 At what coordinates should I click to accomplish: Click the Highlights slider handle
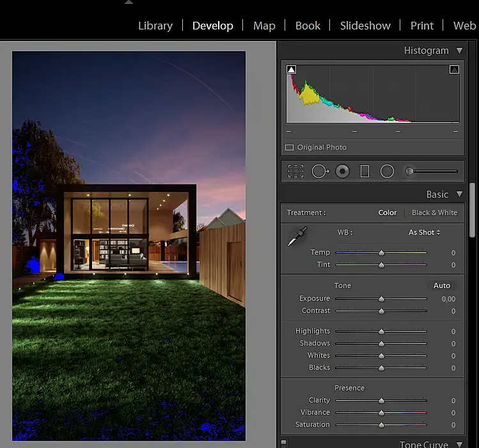click(x=381, y=332)
